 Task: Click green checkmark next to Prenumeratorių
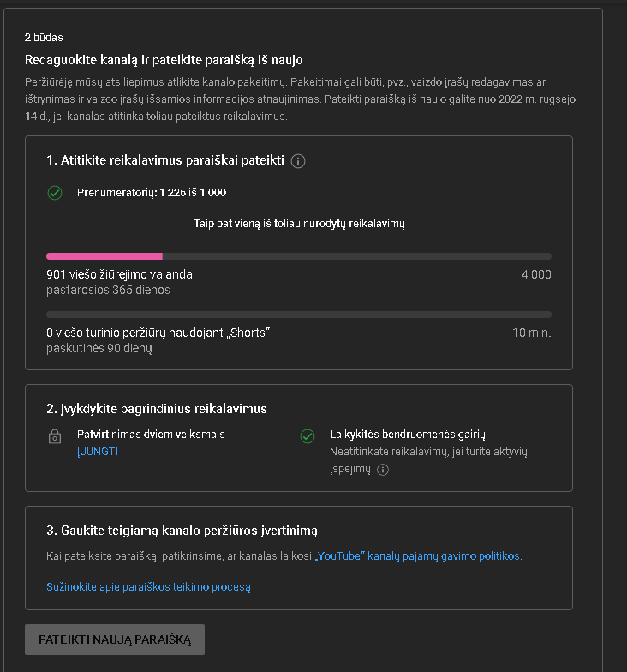click(55, 193)
